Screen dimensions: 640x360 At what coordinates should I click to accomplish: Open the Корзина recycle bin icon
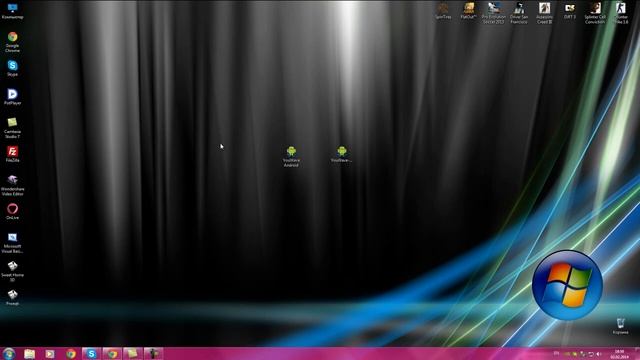click(620, 327)
